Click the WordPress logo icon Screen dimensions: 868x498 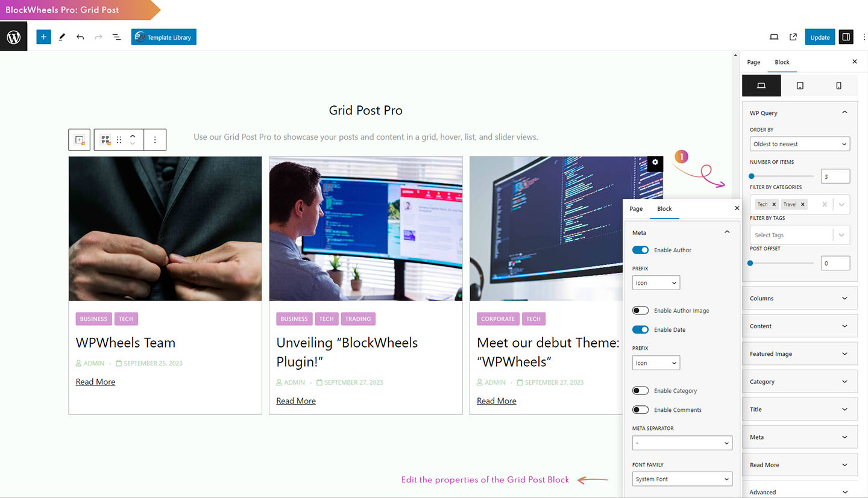point(13,37)
